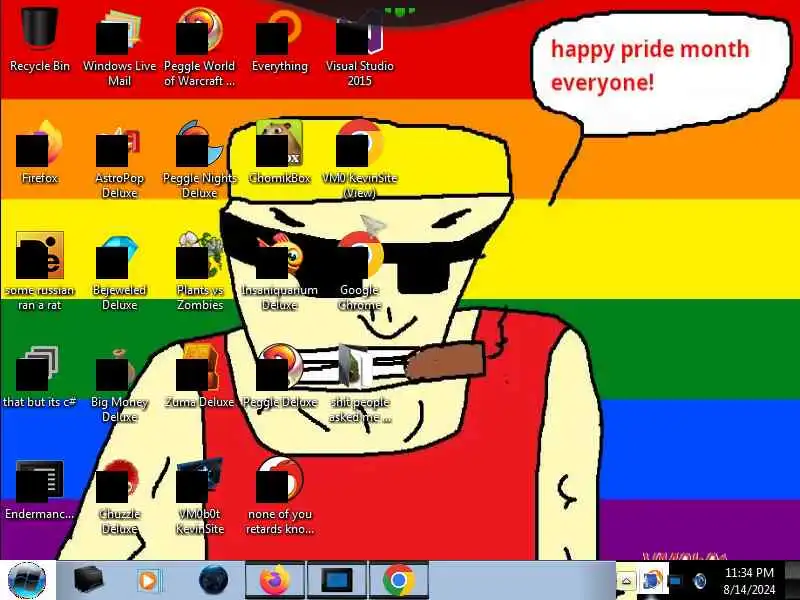800x600 pixels.
Task: Select the VM0 KevinSite (View) shortcut
Action: 360,158
